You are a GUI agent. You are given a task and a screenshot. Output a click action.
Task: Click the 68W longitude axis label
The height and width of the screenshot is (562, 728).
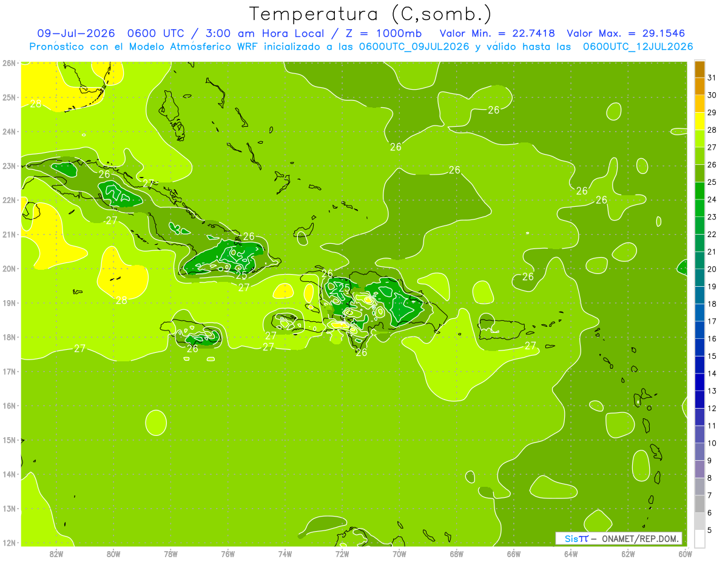click(x=456, y=554)
